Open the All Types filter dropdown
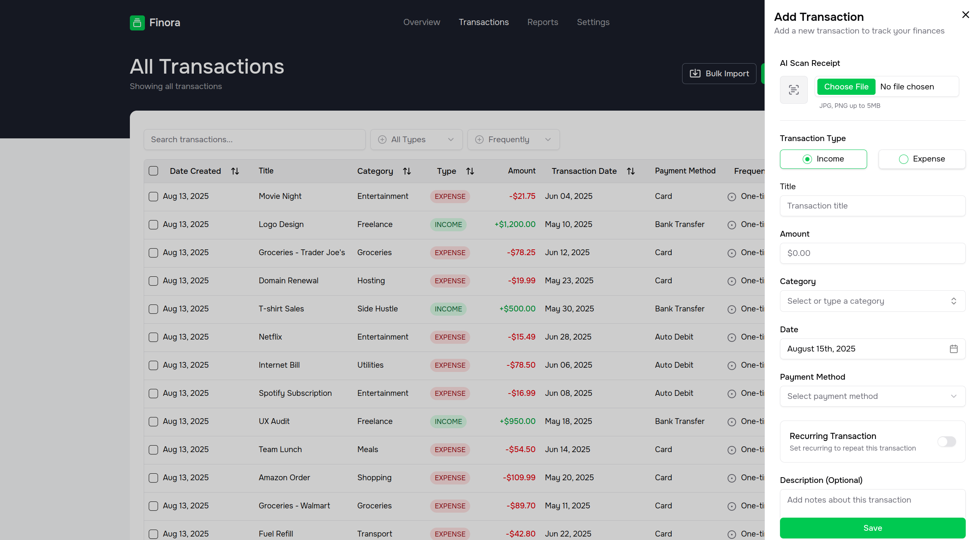The width and height of the screenshot is (980, 540). point(416,140)
